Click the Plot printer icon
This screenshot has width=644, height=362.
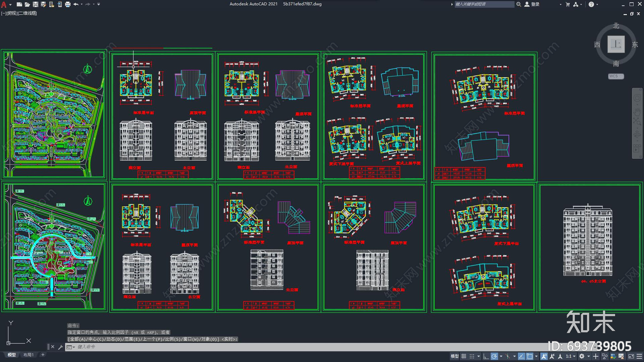(x=68, y=4)
